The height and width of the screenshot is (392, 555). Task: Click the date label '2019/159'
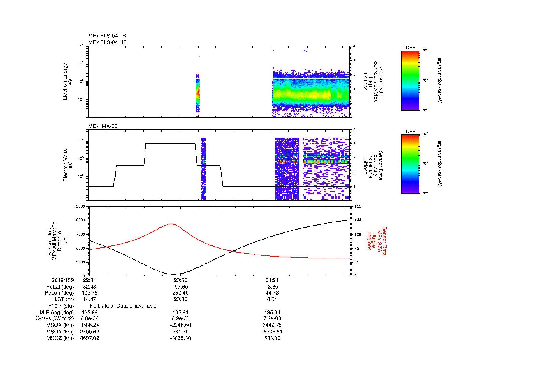click(x=63, y=280)
